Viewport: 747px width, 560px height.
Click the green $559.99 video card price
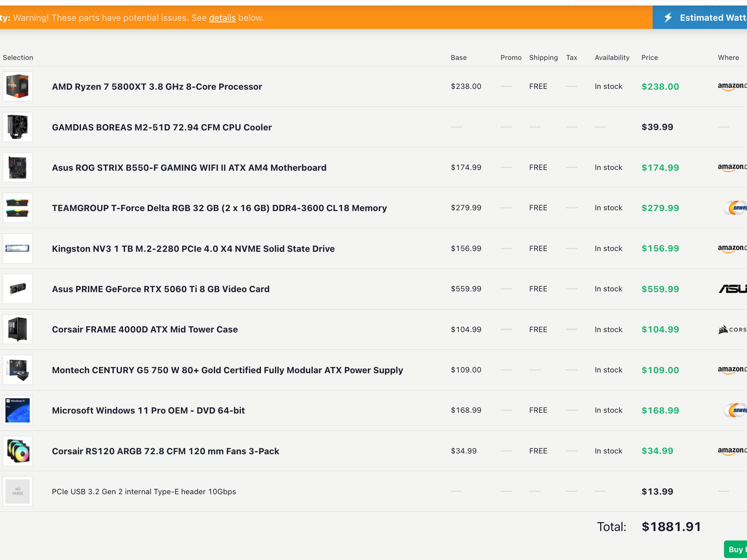[x=660, y=289]
